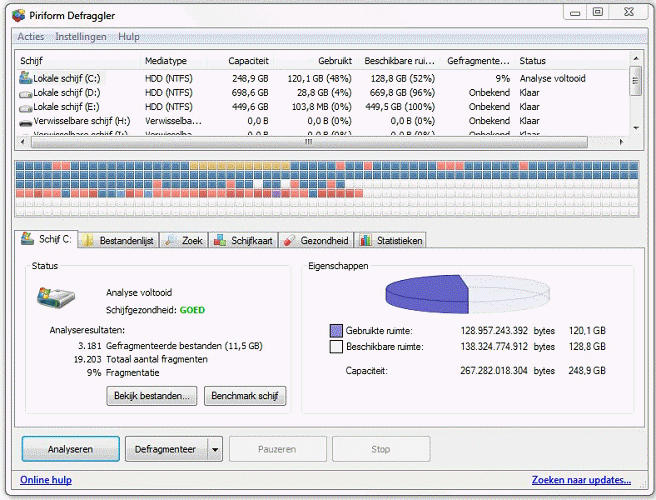The width and height of the screenshot is (656, 500).
Task: Open the Acties menu
Action: point(31,37)
